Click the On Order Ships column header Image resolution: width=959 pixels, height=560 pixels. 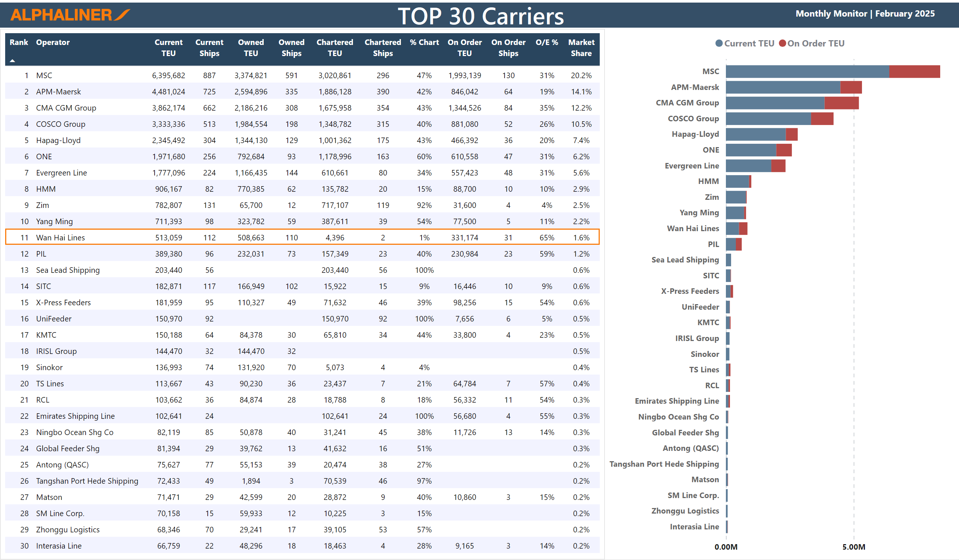[508, 48]
